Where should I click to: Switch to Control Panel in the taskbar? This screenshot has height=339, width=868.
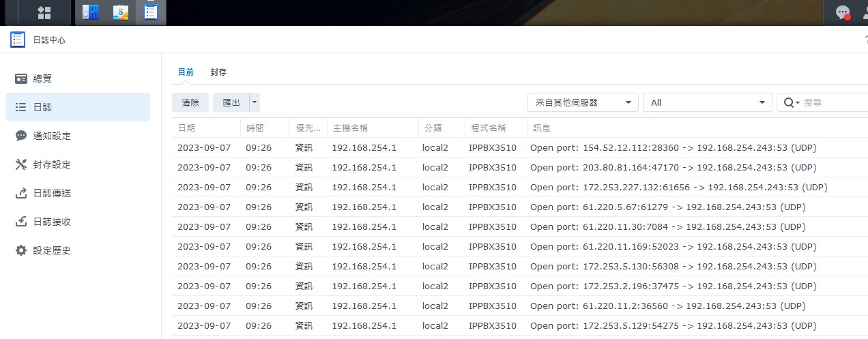coord(90,12)
